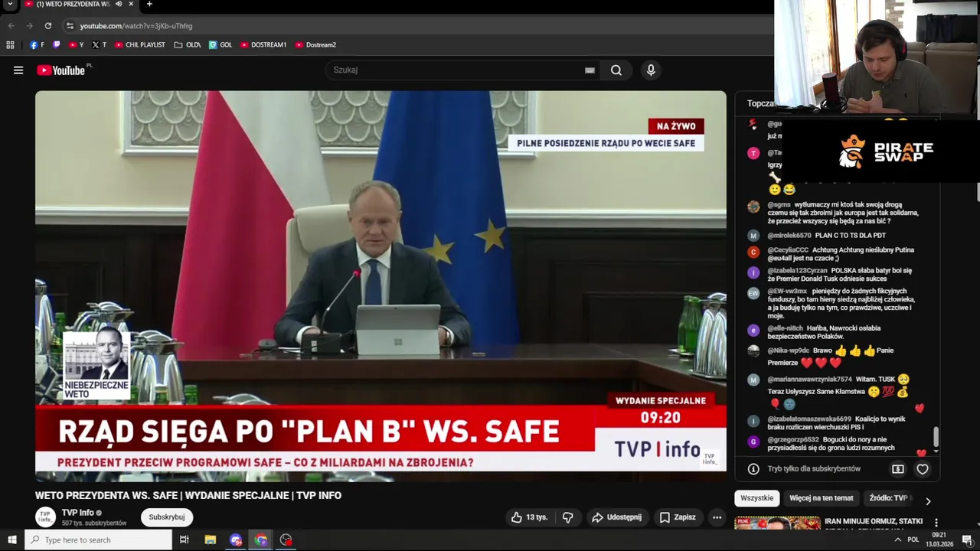The width and height of the screenshot is (980, 551).
Task: Open the on-screen keyboard icon in the search box
Action: pos(590,70)
